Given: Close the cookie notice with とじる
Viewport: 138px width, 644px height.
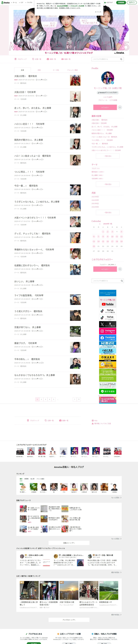Looking at the screenshot, I should click(98, 12).
